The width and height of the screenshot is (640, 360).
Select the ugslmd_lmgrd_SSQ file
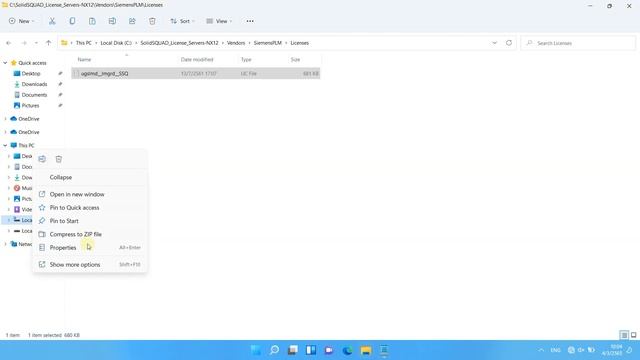196,73
